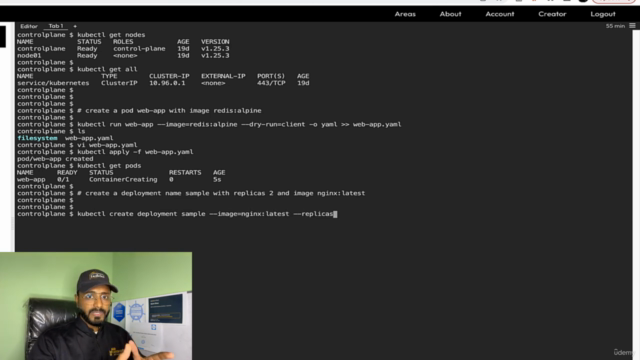Image resolution: width=640 pixels, height=360 pixels.
Task: Click the ContainerCreating status text
Action: [123, 180]
